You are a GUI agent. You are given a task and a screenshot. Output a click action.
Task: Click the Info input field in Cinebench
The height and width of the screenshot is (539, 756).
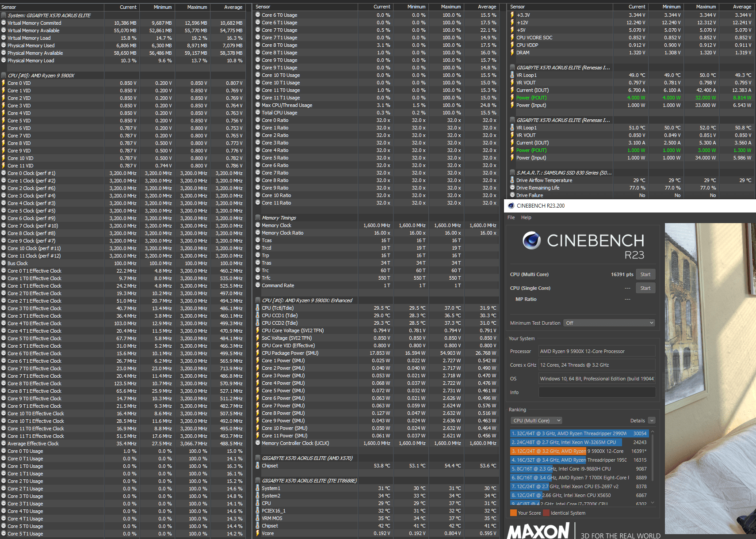coord(597,392)
